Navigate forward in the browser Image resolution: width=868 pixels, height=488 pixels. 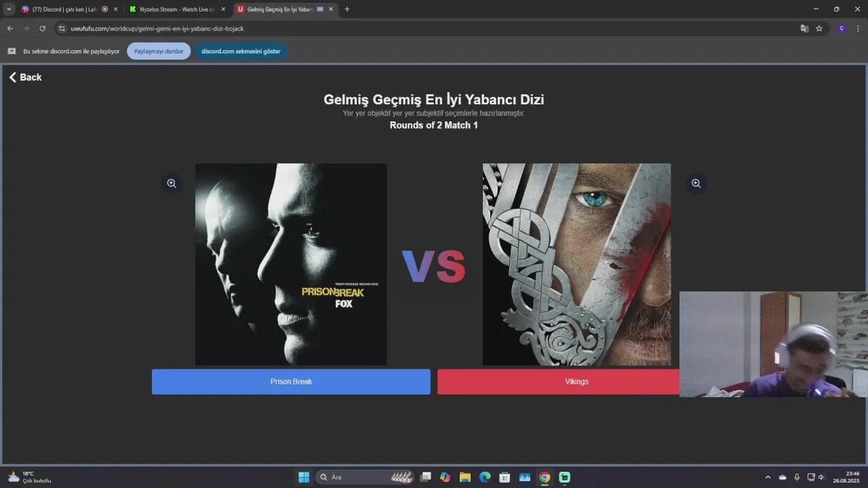coord(26,28)
